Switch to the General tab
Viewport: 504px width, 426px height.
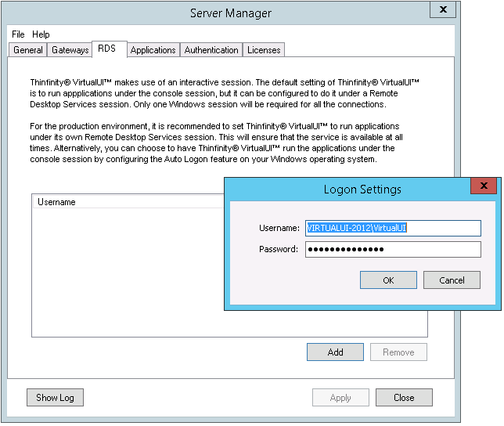[x=28, y=50]
